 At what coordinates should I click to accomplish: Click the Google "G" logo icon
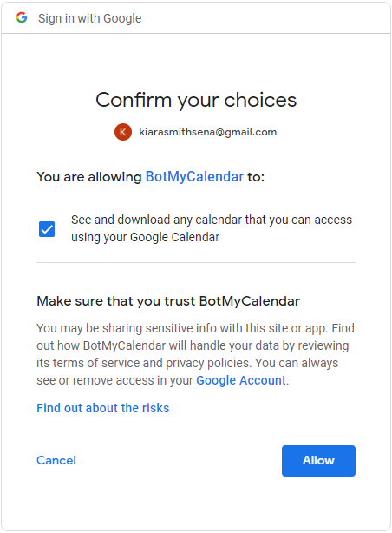coord(22,17)
